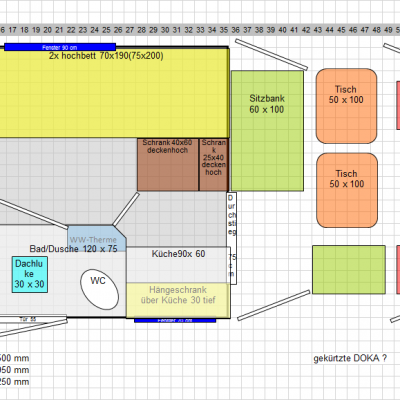Select the yellow hochbett 70x190 rectangle

coord(114,93)
